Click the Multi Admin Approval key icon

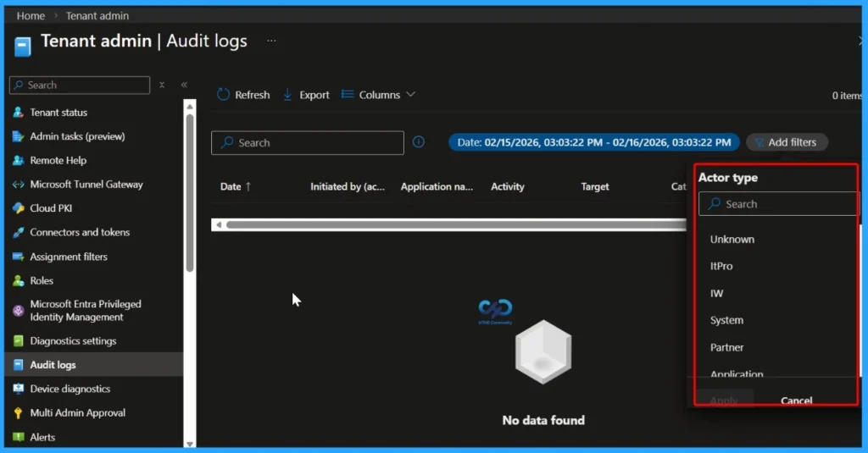[x=18, y=412]
